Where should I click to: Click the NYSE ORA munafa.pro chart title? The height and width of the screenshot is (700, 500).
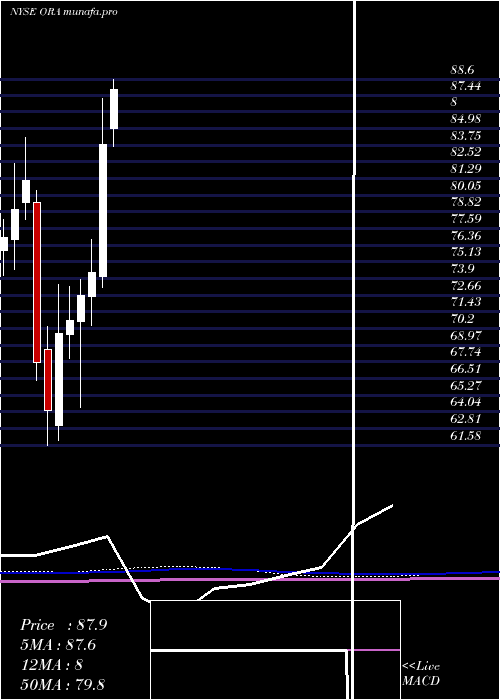(63, 12)
